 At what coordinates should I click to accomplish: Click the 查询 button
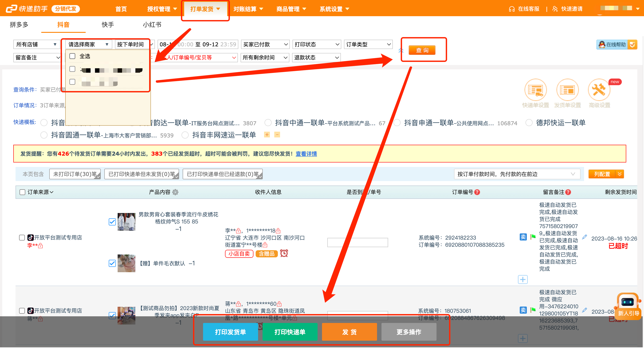tap(422, 50)
